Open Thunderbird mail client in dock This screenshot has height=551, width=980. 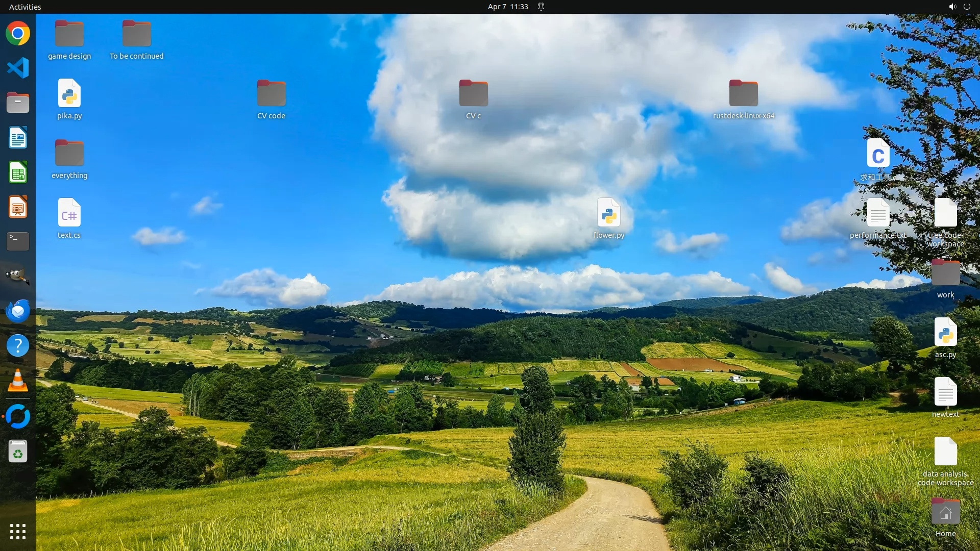point(18,311)
